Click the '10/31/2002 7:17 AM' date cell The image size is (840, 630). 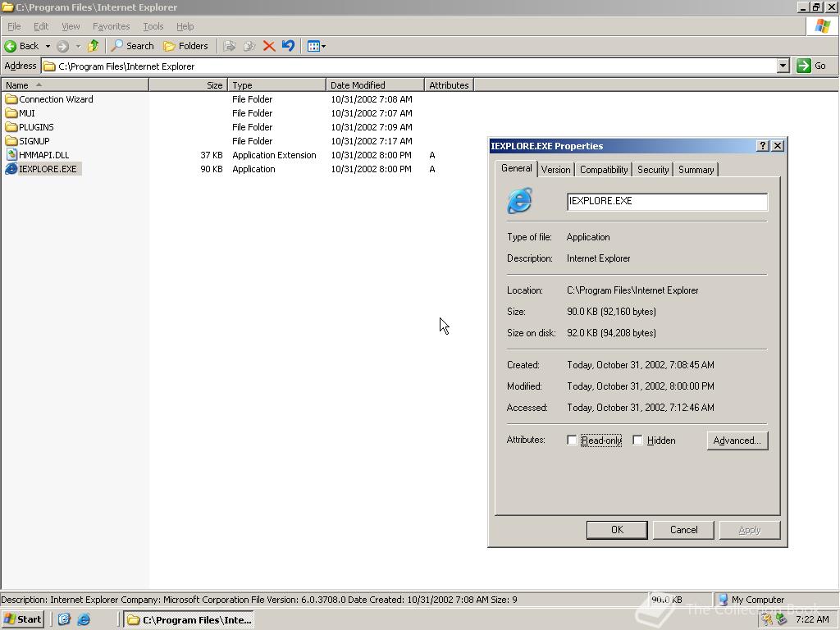pyautogui.click(x=372, y=141)
